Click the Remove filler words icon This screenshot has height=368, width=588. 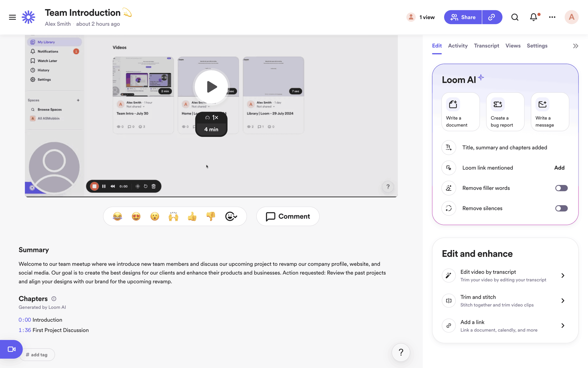pyautogui.click(x=449, y=188)
